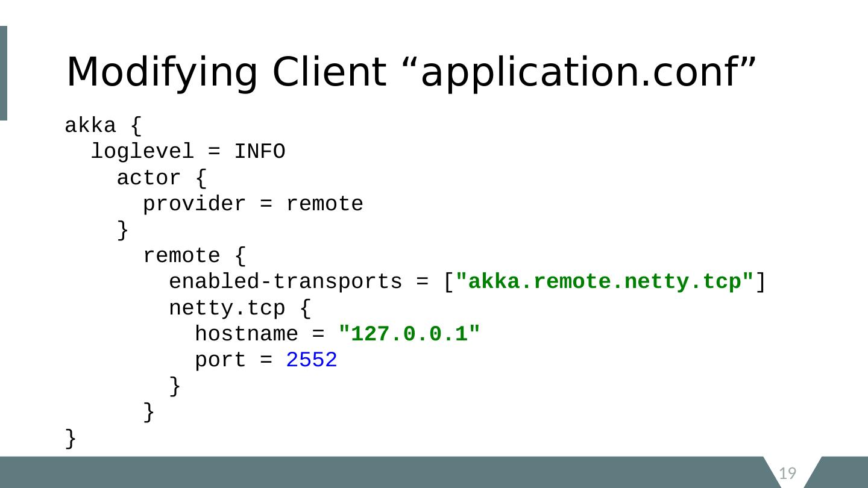Click the "remote {" block opening line
Screen dimensions: 868x488
click(x=194, y=256)
